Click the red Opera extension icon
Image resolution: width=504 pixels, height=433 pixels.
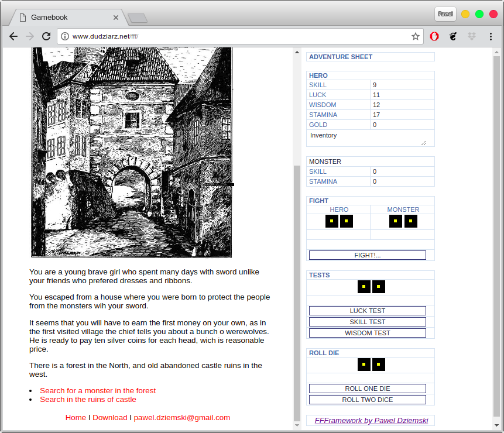[x=434, y=36]
